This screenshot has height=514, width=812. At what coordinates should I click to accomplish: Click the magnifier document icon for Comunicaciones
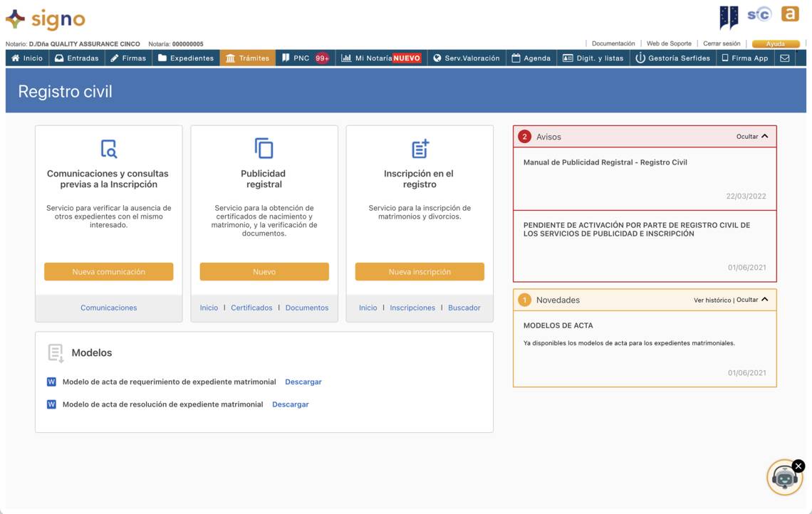pos(108,149)
